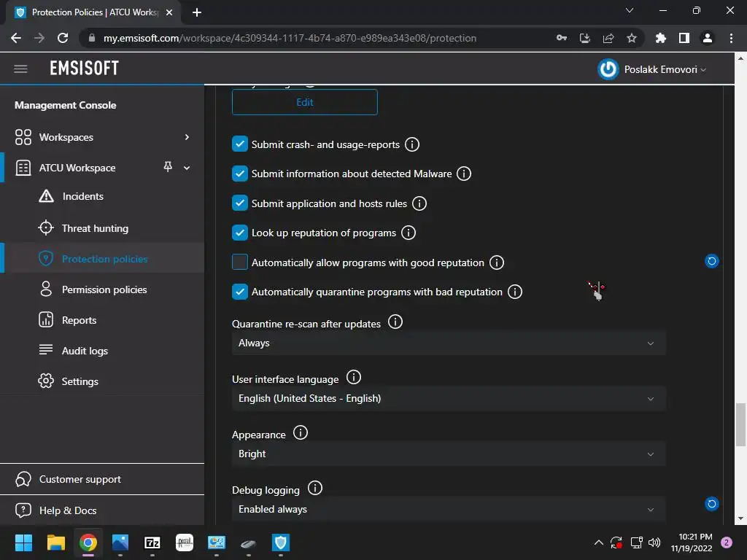Open the Quarantine re-scan dropdown set to Always
The height and width of the screenshot is (560, 747).
pyautogui.click(x=449, y=343)
